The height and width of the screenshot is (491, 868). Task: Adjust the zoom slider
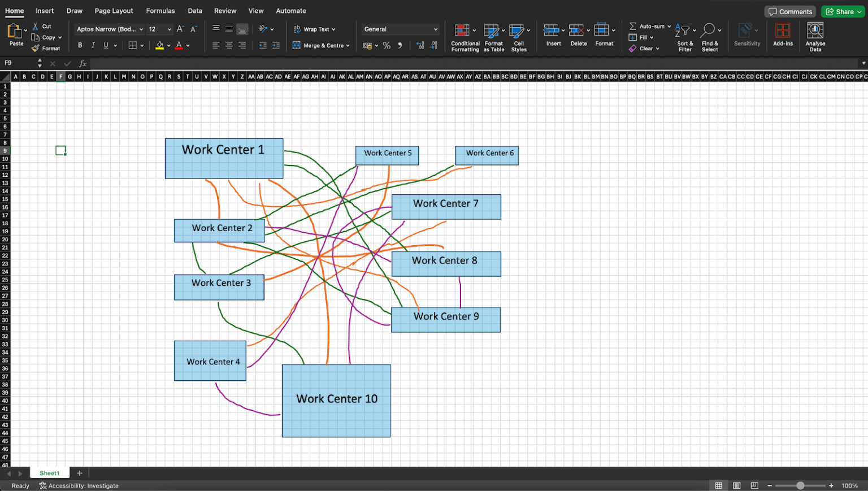pyautogui.click(x=800, y=485)
